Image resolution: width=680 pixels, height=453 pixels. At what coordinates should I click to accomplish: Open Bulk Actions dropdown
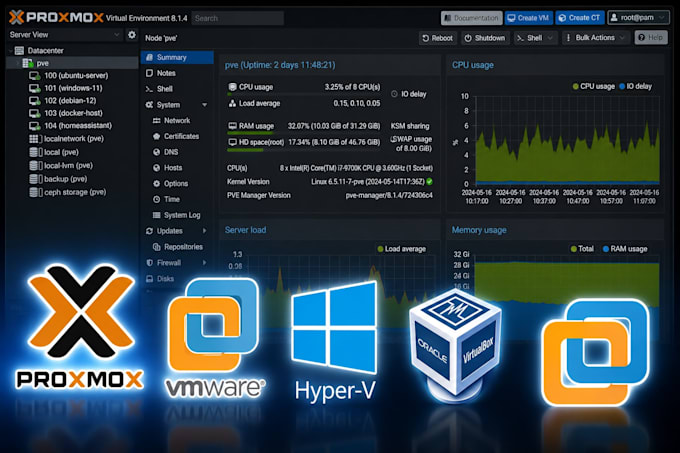point(596,38)
